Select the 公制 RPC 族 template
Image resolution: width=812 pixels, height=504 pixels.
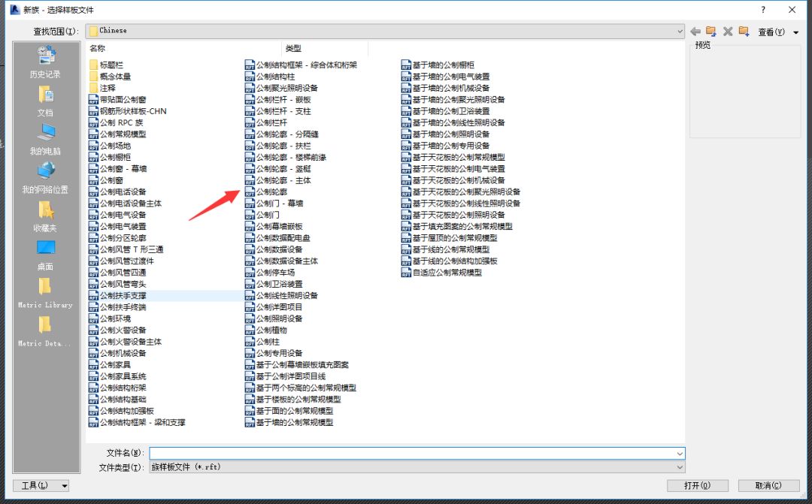pos(116,122)
